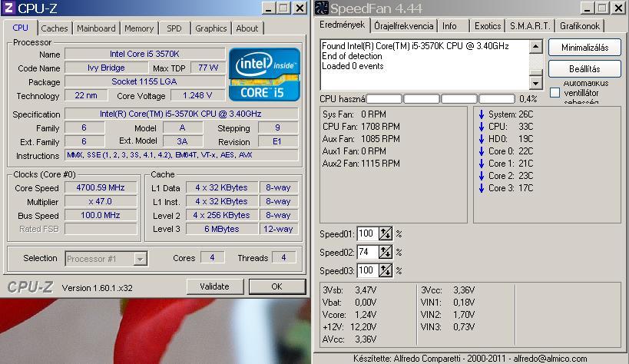This screenshot has width=629, height=364.
Task: Switch to the Caches tab in CPU-Z
Action: tap(55, 28)
